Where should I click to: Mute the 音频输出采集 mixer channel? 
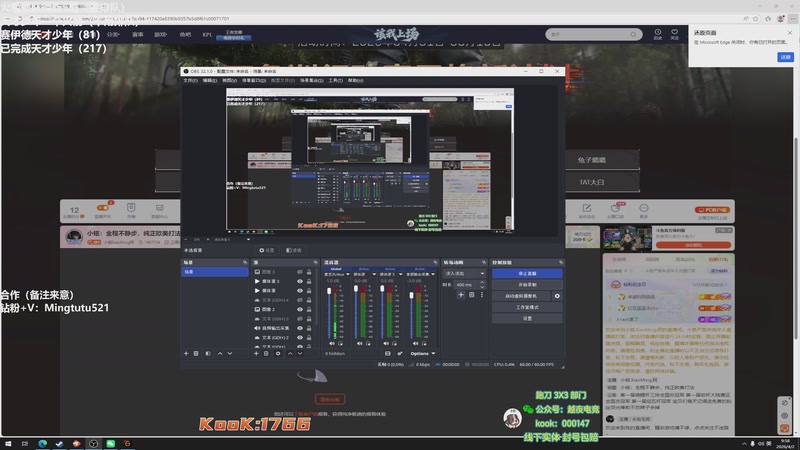(415, 343)
